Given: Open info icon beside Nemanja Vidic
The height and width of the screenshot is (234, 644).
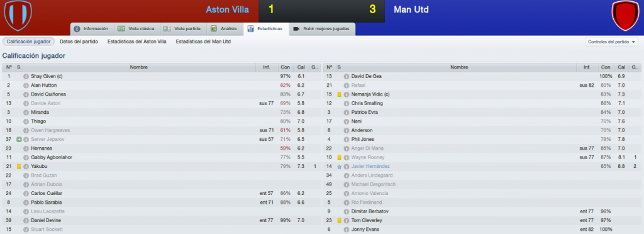Looking at the screenshot, I should click(347, 94).
